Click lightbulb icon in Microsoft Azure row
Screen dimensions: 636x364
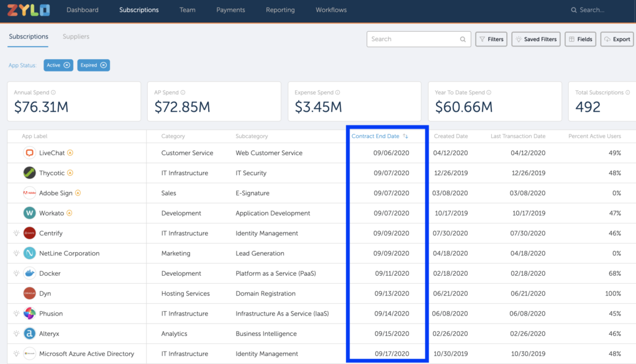[x=16, y=353]
